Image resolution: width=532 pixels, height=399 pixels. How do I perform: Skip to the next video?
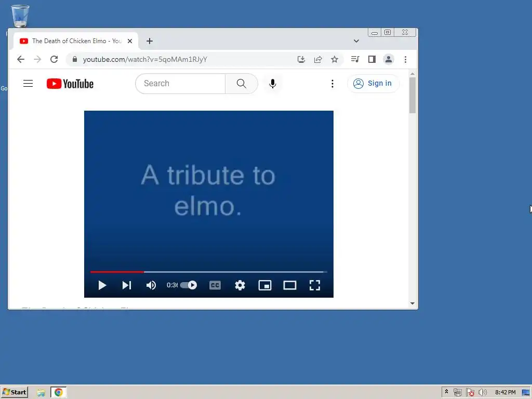pos(127,285)
